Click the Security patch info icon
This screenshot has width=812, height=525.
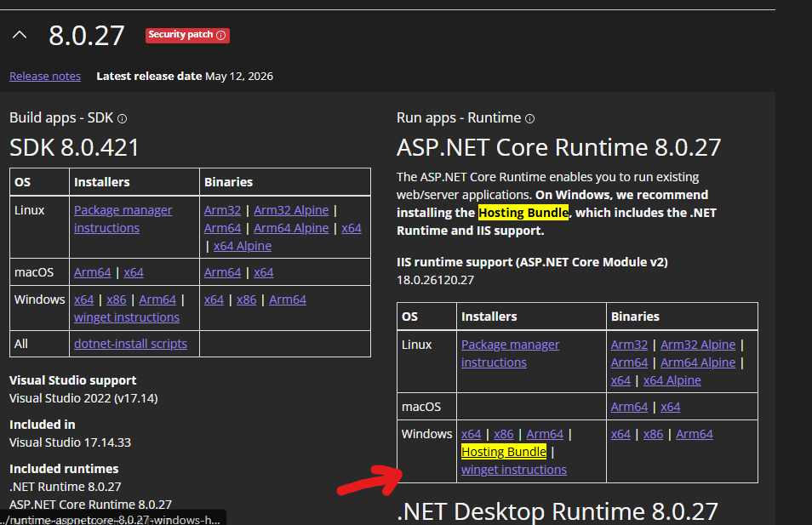[221, 35]
